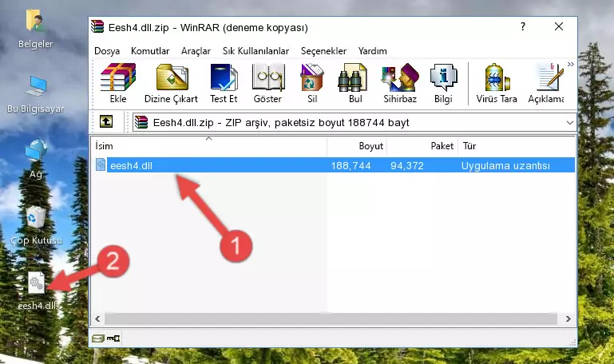Select the Bu Bilgisayar desktop icon

coord(36,94)
